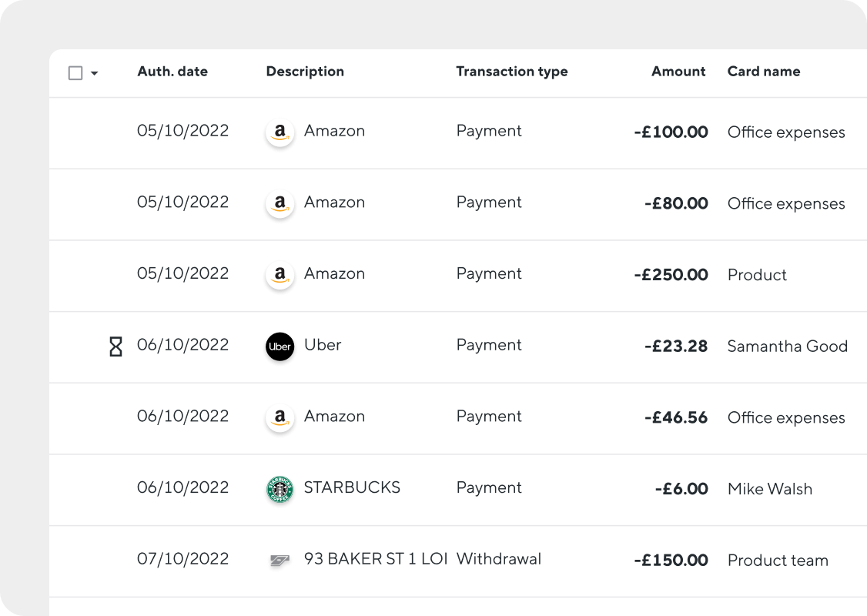The image size is (867, 616).
Task: Open the Samantha Good card name
Action: point(787,346)
